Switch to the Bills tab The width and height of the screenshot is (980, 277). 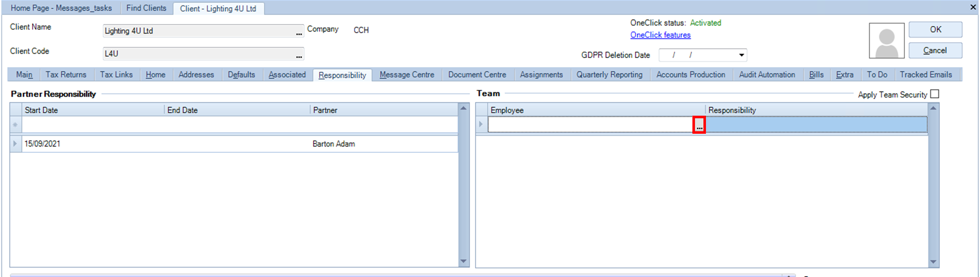pyautogui.click(x=816, y=75)
